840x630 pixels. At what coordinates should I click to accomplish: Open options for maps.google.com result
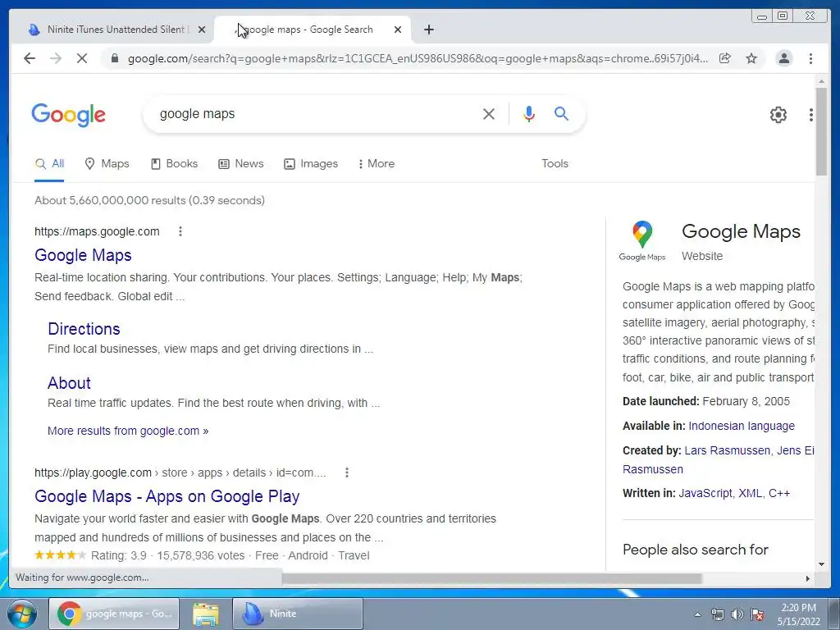click(x=180, y=231)
